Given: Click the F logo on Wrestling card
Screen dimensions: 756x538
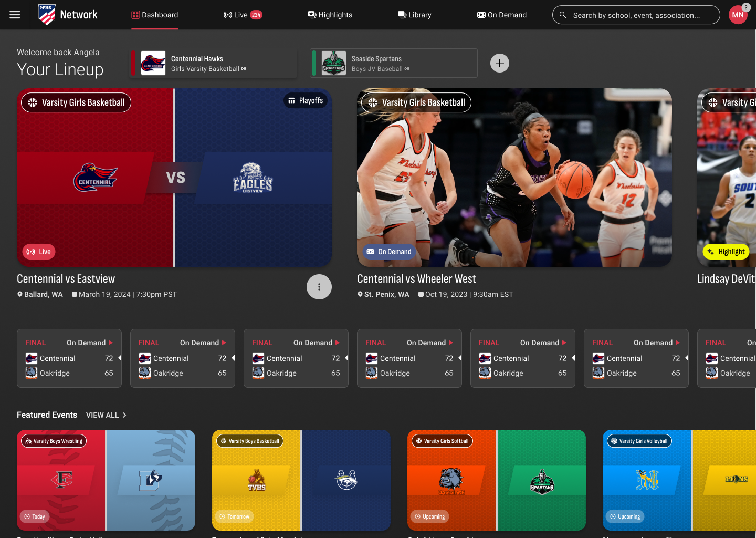Looking at the screenshot, I should pos(61,480).
